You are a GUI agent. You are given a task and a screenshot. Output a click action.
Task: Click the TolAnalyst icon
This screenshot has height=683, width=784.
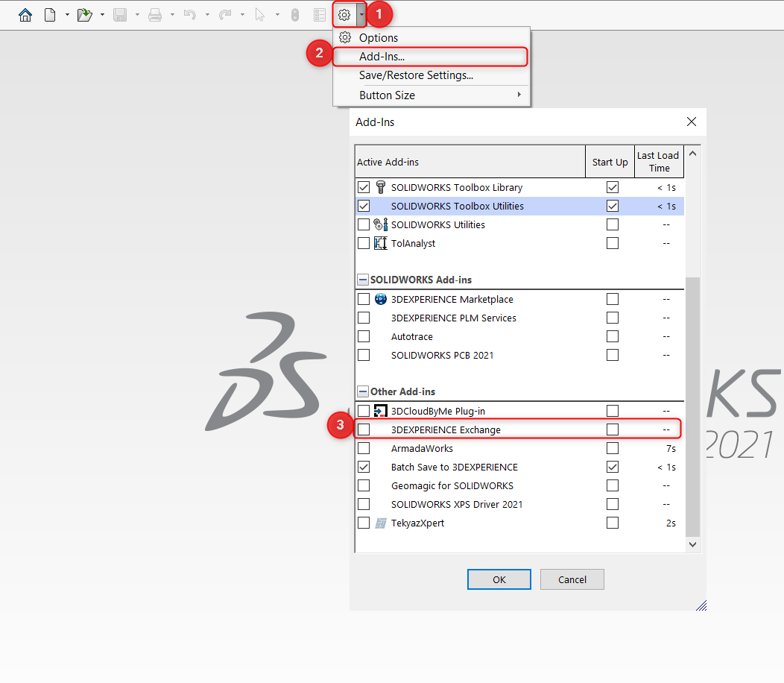[381, 243]
